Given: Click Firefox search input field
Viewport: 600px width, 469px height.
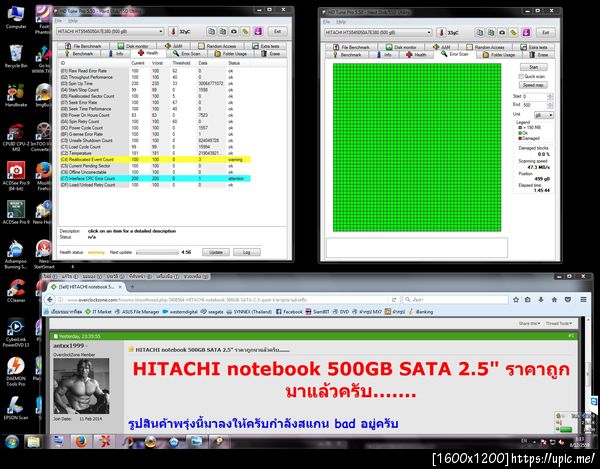Looking at the screenshot, I should tap(455, 300).
